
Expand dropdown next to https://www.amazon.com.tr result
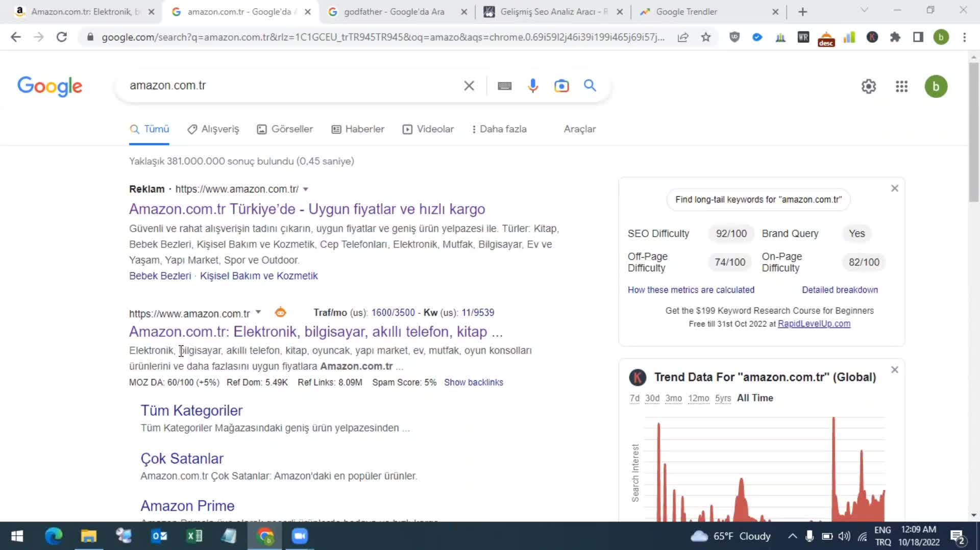(258, 312)
